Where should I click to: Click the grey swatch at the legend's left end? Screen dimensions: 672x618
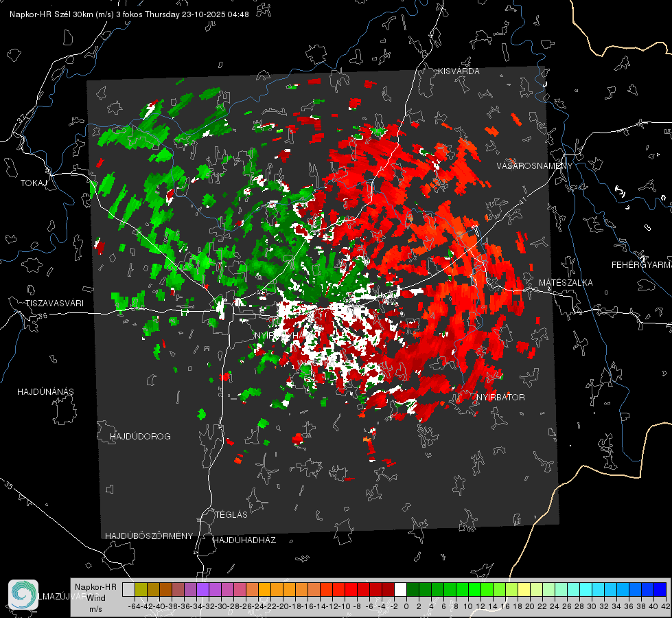tap(128, 589)
